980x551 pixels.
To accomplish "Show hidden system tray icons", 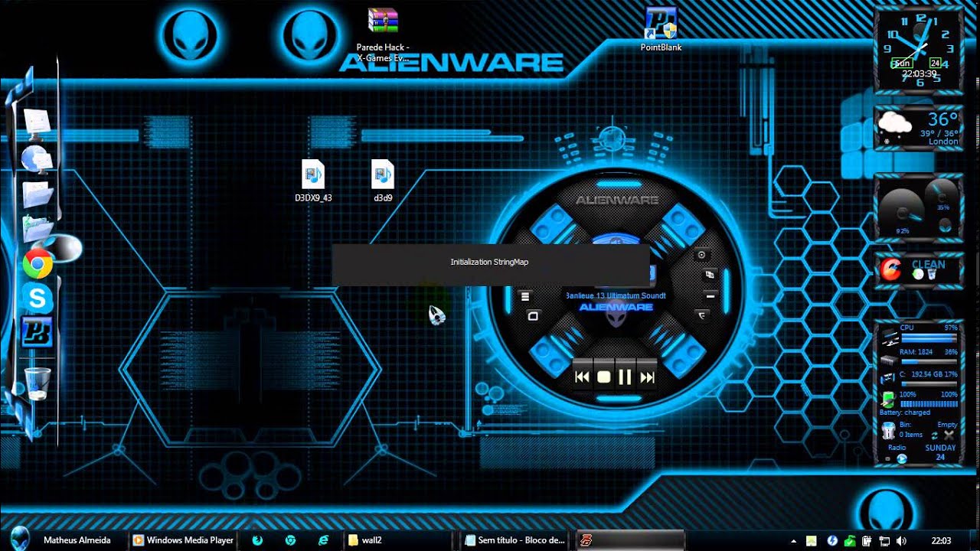I will 795,541.
